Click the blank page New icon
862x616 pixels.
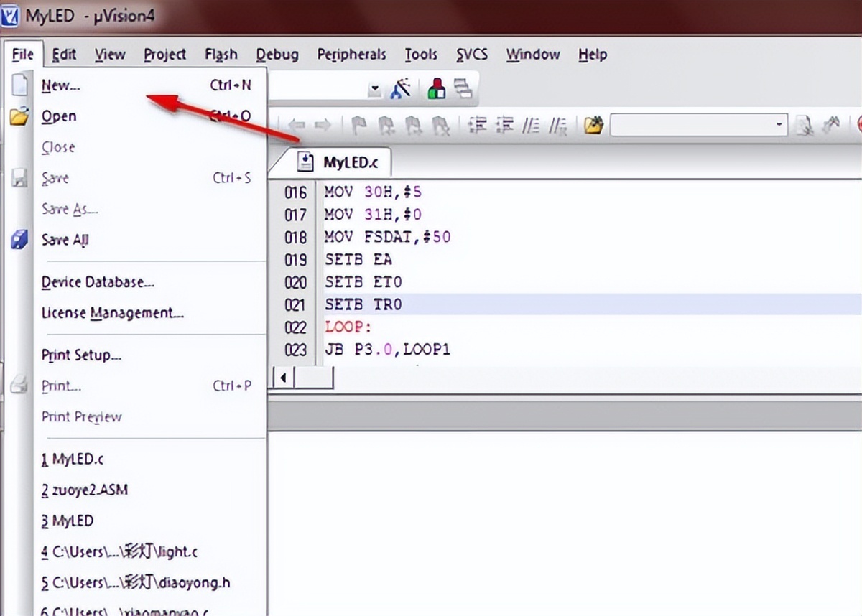click(19, 85)
